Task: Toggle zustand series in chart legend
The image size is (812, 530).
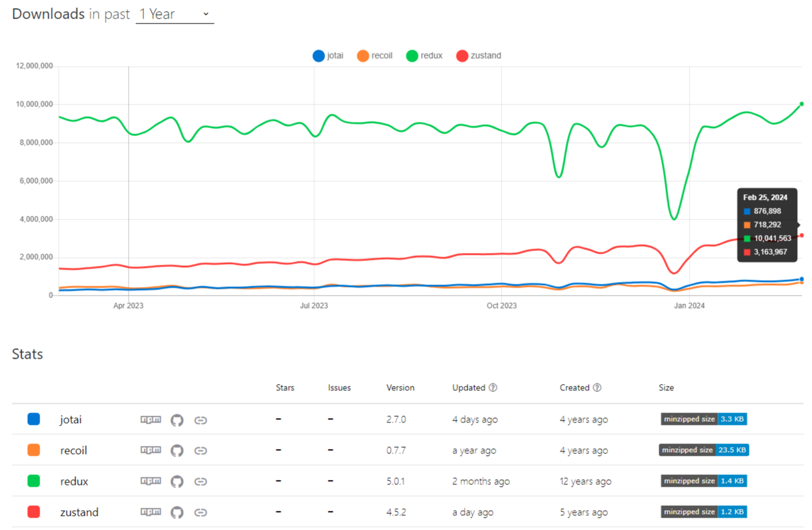Action: (x=479, y=56)
